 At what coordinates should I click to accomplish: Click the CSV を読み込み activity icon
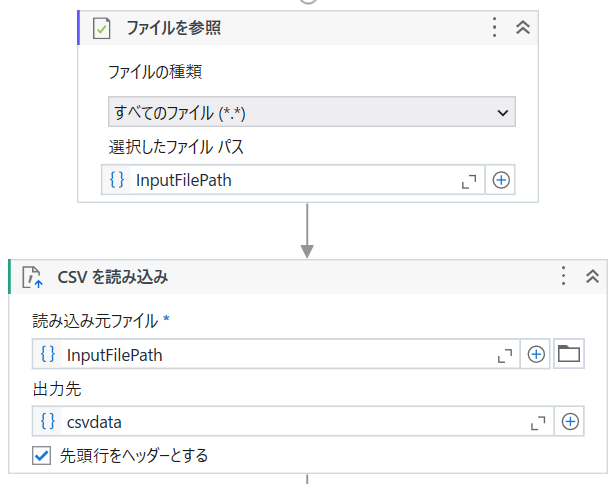point(32,277)
